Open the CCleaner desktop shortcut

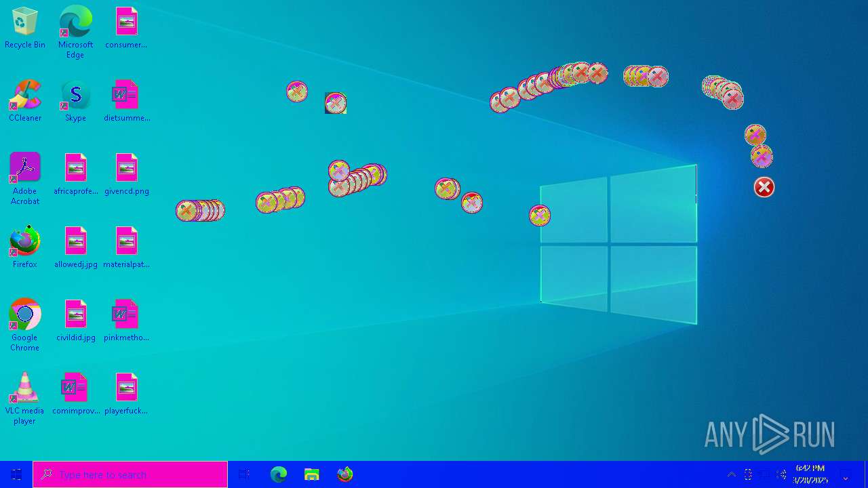[x=24, y=102]
